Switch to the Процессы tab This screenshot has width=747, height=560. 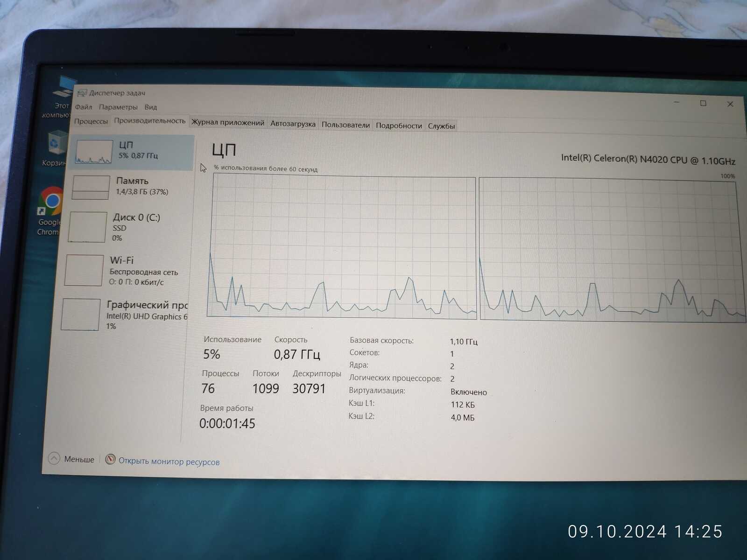(x=91, y=121)
